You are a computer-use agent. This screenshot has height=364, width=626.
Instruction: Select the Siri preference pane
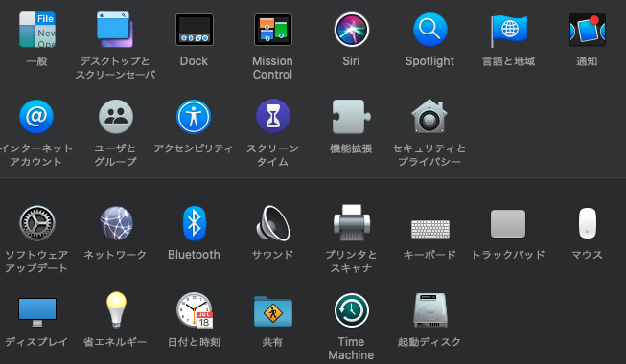pyautogui.click(x=351, y=30)
